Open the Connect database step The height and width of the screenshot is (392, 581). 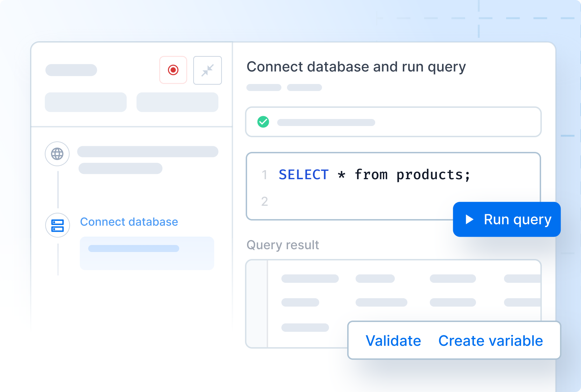(129, 222)
